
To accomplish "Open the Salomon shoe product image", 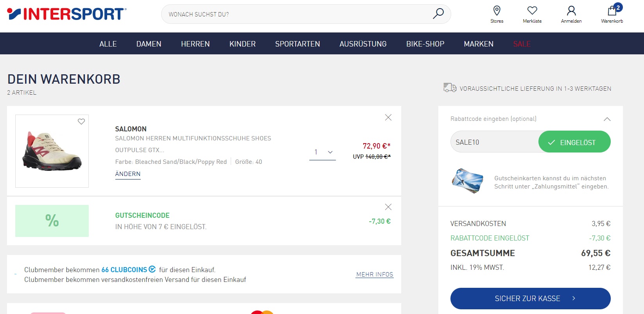I will [x=52, y=151].
